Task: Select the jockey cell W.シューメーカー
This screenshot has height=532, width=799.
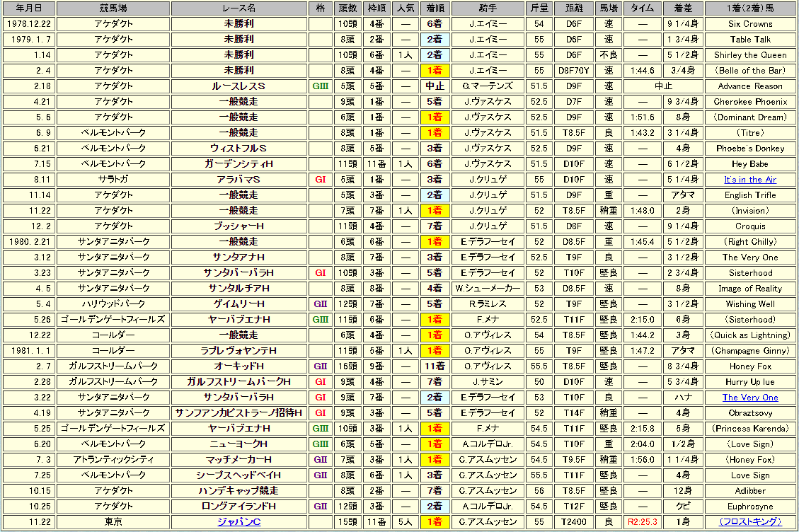Action: click(x=488, y=289)
